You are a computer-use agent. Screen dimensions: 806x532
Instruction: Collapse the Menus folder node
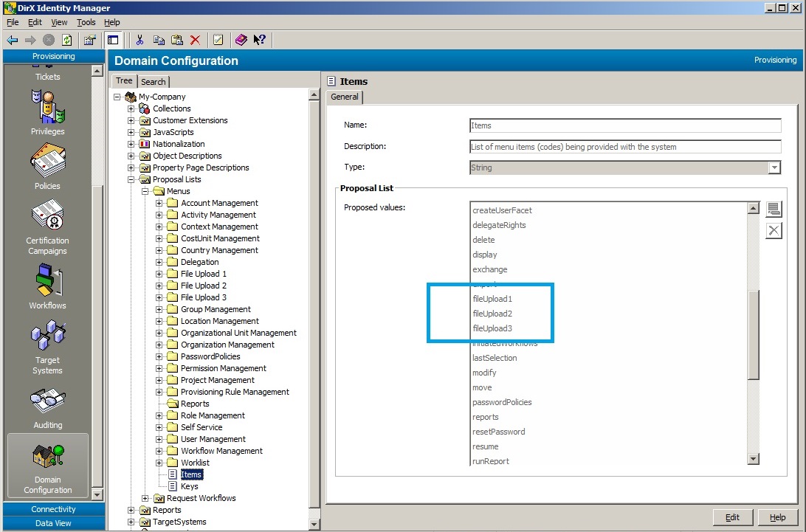click(145, 191)
